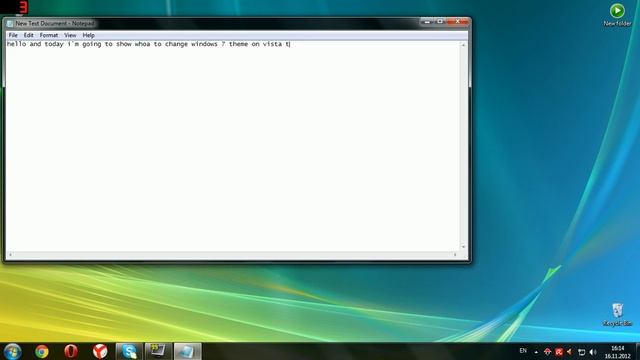Open the New folder desktop icon

pyautogui.click(x=617, y=15)
